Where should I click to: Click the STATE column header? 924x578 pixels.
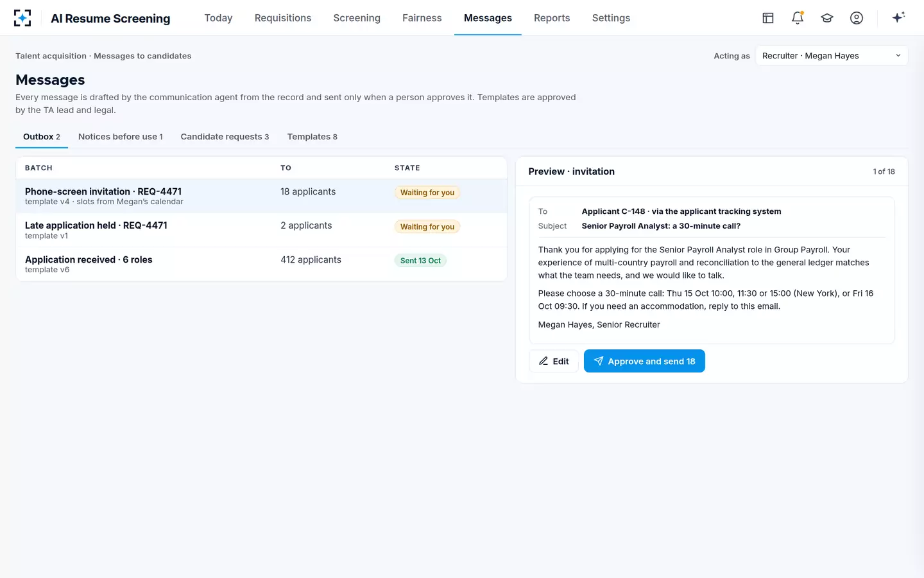[x=407, y=168]
